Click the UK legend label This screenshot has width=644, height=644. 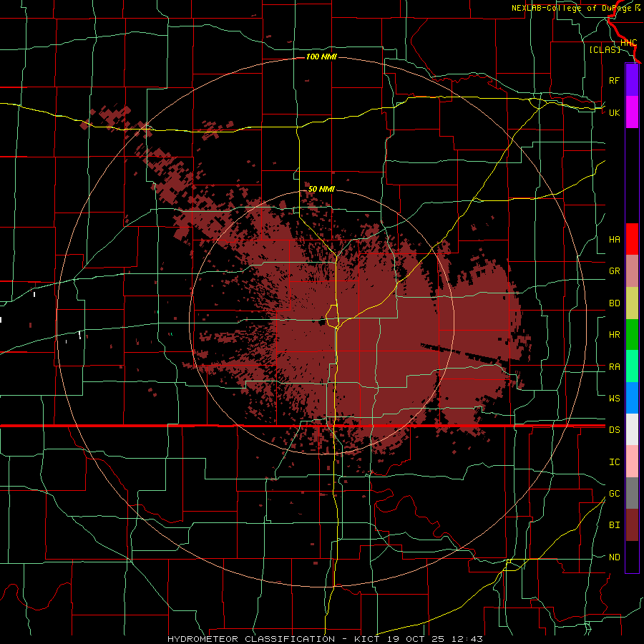pyautogui.click(x=614, y=112)
